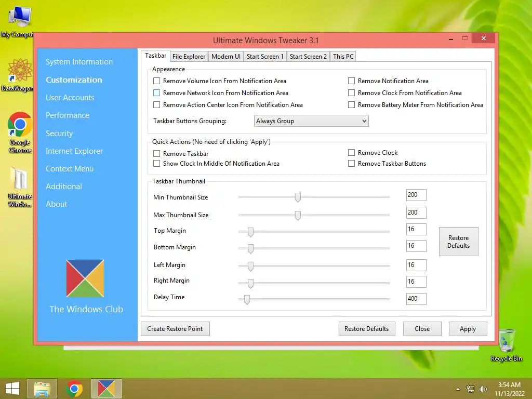Click the Right Margin slider handle
The height and width of the screenshot is (399, 532).
(x=250, y=283)
